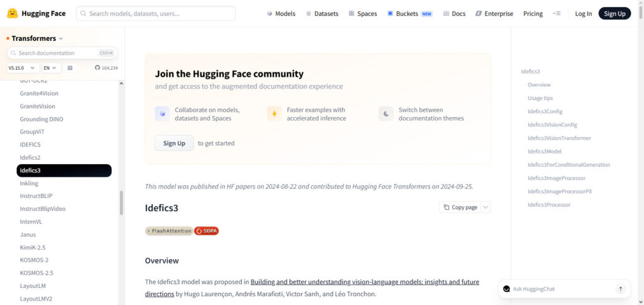Expand the Copy page dropdown arrow
644x305 pixels.
[486, 208]
